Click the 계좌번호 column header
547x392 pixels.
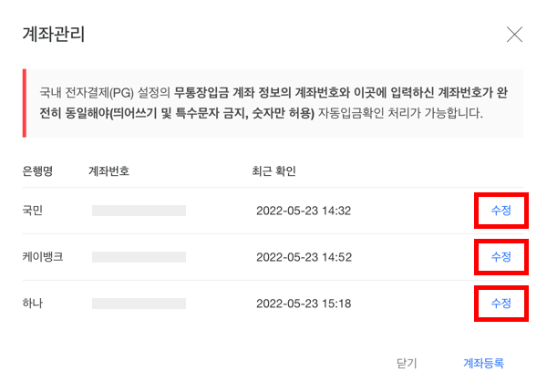click(108, 170)
